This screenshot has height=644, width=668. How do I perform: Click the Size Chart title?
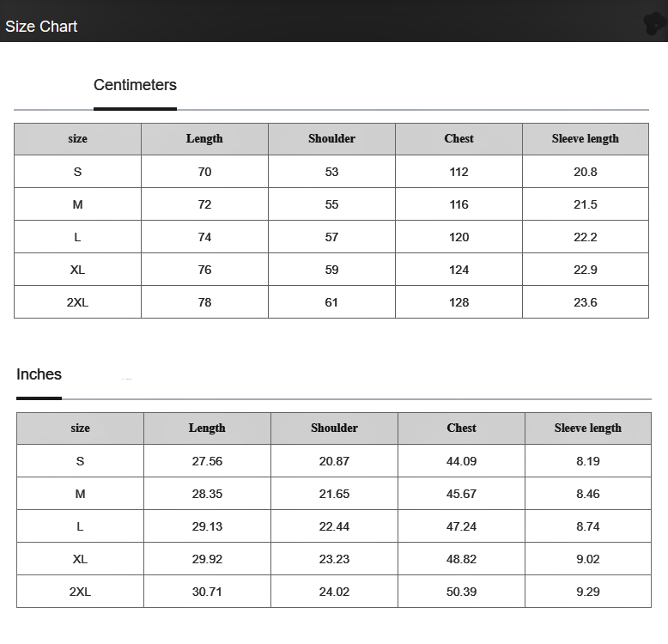(41, 27)
